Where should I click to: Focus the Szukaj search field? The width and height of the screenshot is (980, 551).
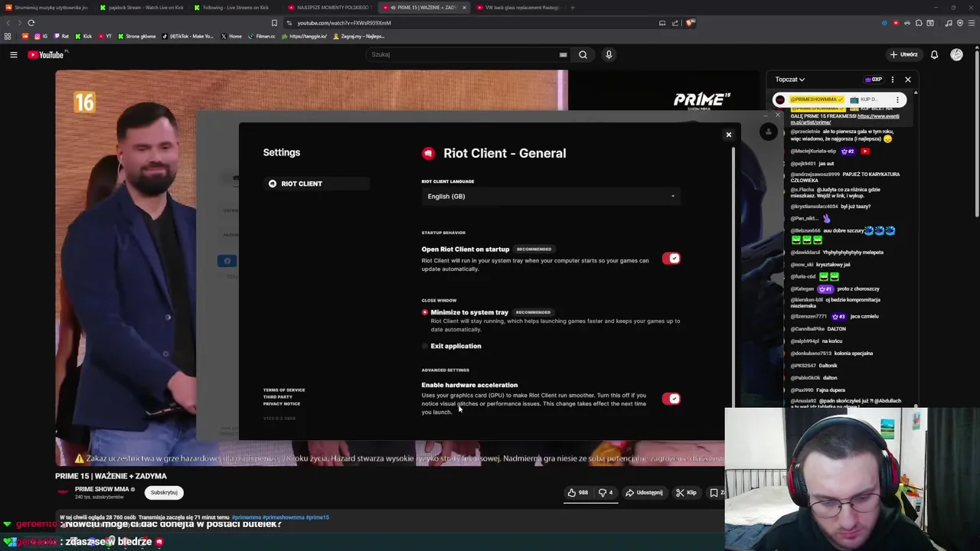463,54
